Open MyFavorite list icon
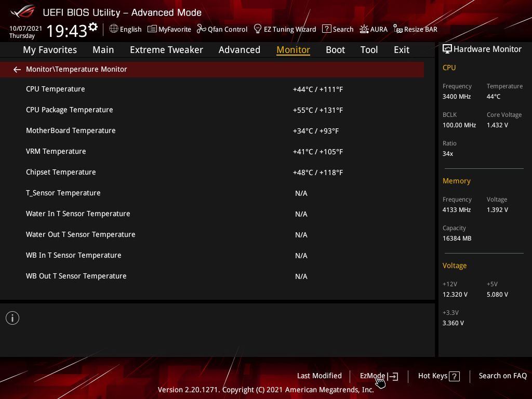This screenshot has width=532, height=399. [152, 29]
